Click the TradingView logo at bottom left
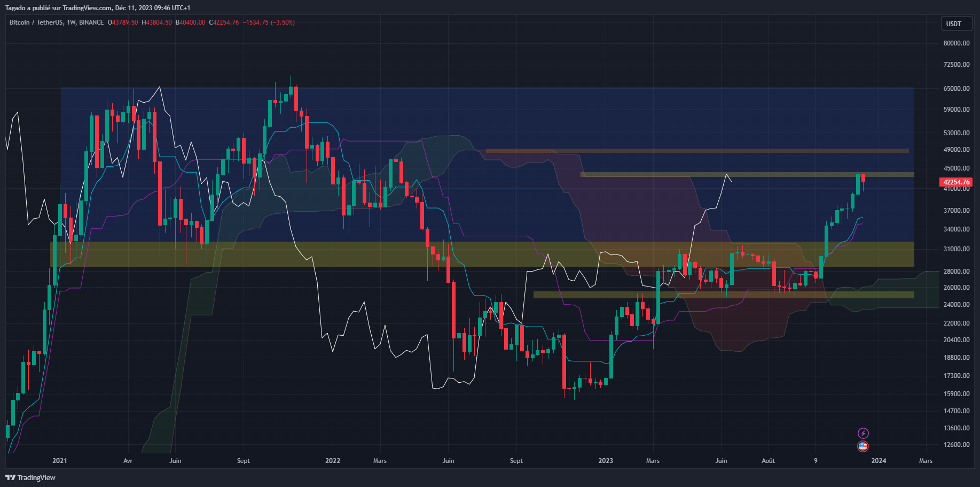 pyautogui.click(x=30, y=477)
